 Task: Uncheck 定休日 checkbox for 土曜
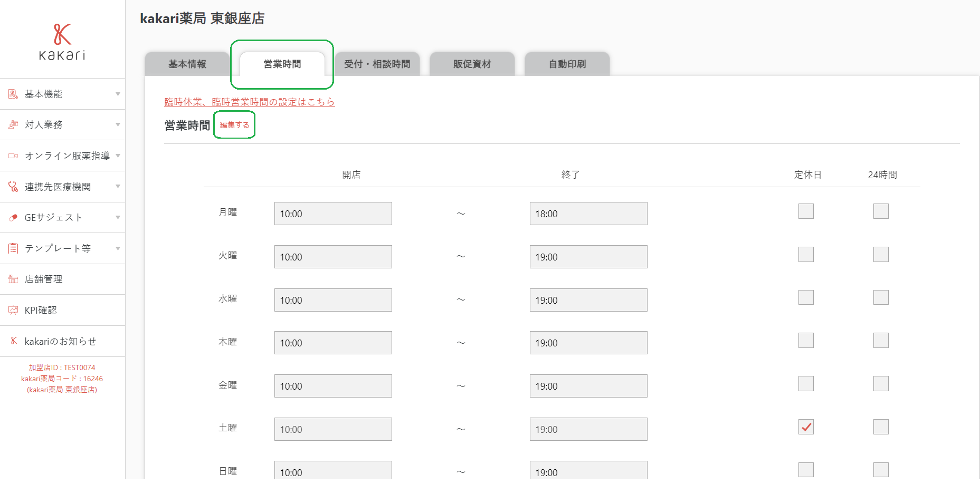click(x=806, y=427)
